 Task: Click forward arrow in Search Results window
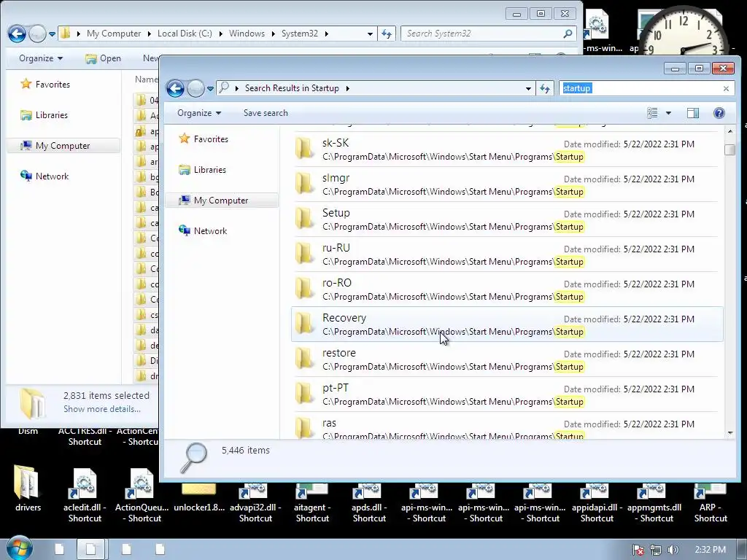[x=196, y=88]
